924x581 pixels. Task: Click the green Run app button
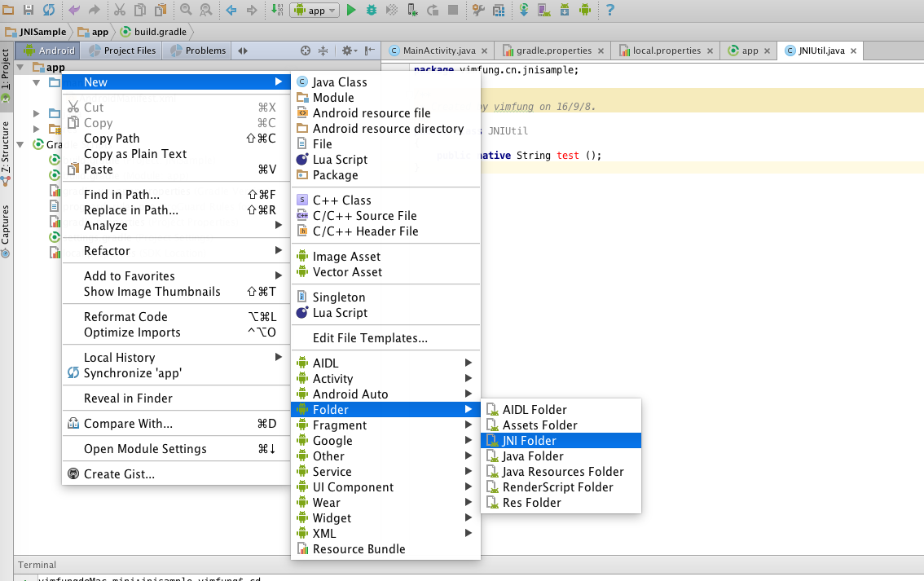(x=351, y=10)
